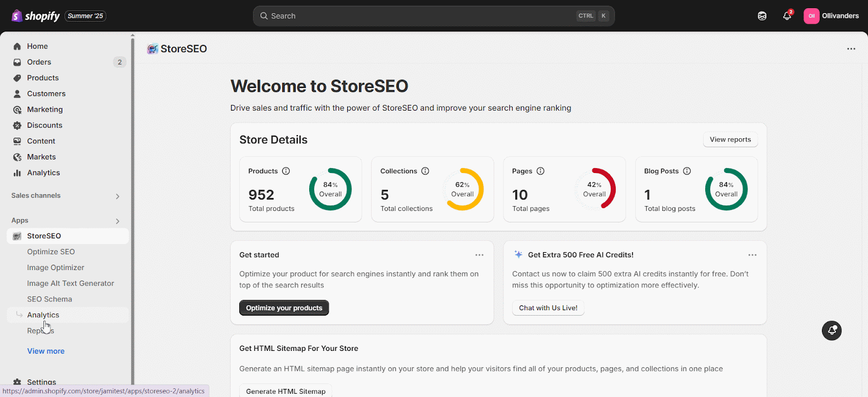Click the Products 84% progress ring
868x397 pixels.
[x=330, y=189]
